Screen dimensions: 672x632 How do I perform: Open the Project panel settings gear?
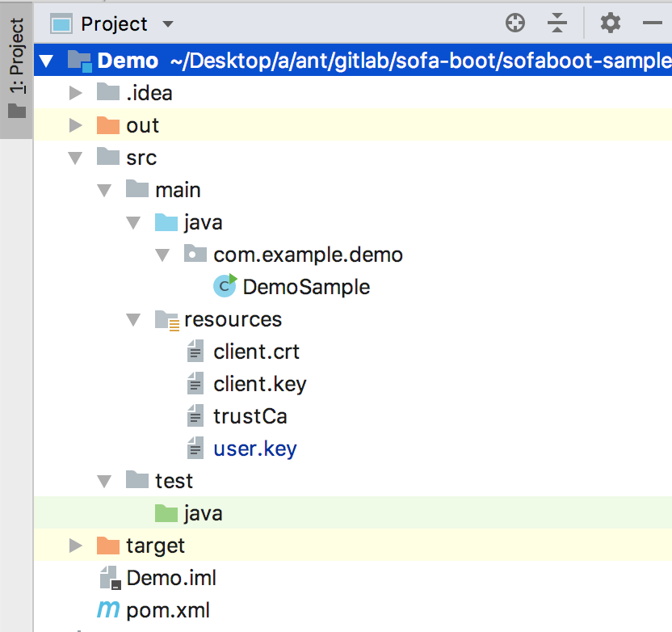(x=610, y=23)
